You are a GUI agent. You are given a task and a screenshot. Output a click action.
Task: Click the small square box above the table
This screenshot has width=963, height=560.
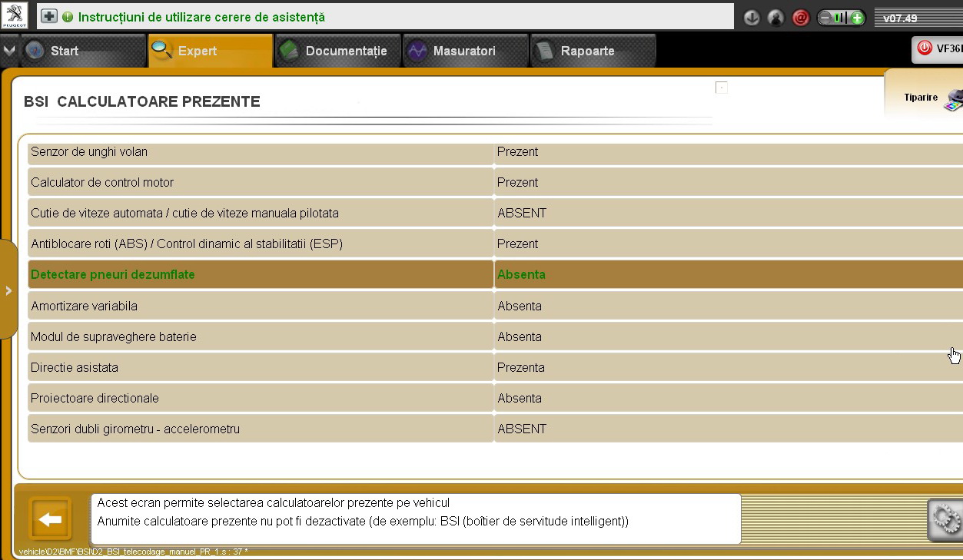pos(721,88)
